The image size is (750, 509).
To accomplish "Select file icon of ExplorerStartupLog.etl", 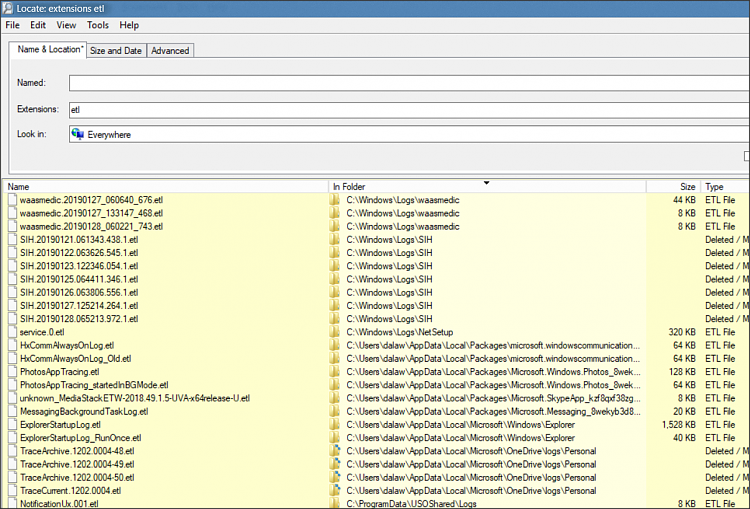I will point(12,425).
